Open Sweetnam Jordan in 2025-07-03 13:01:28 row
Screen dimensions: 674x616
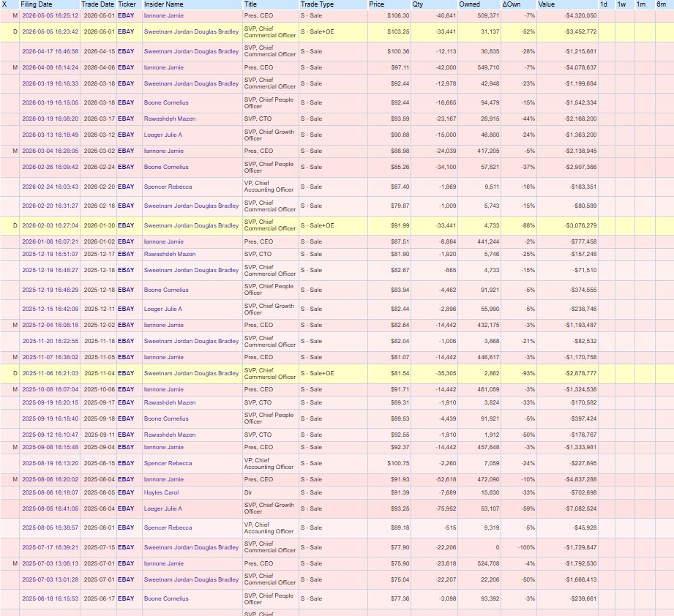[x=191, y=579]
